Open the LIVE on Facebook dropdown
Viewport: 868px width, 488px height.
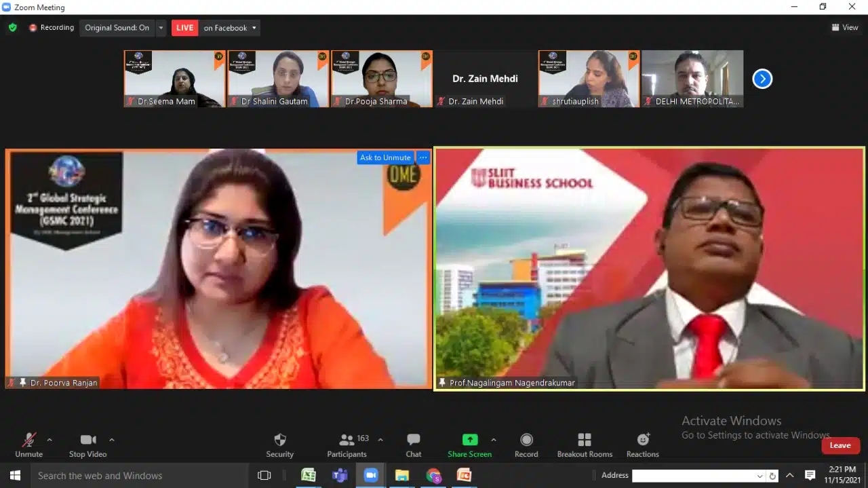pyautogui.click(x=230, y=28)
